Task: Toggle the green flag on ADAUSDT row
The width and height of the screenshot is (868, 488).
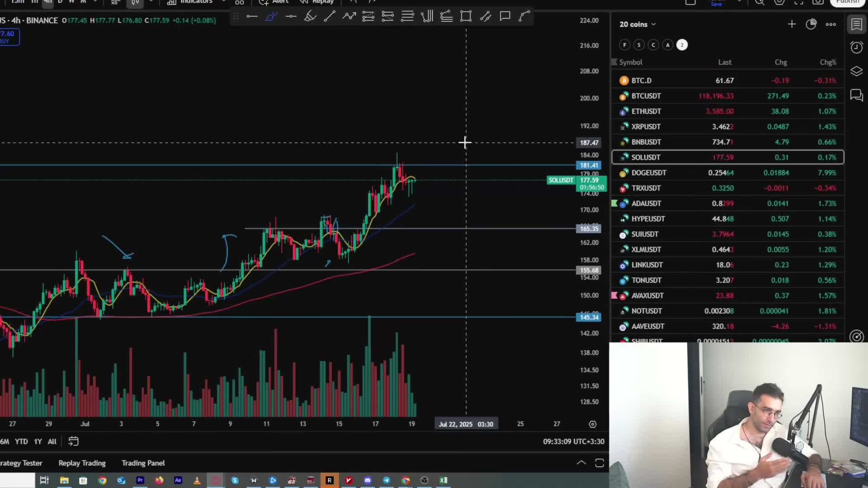Action: pos(614,203)
